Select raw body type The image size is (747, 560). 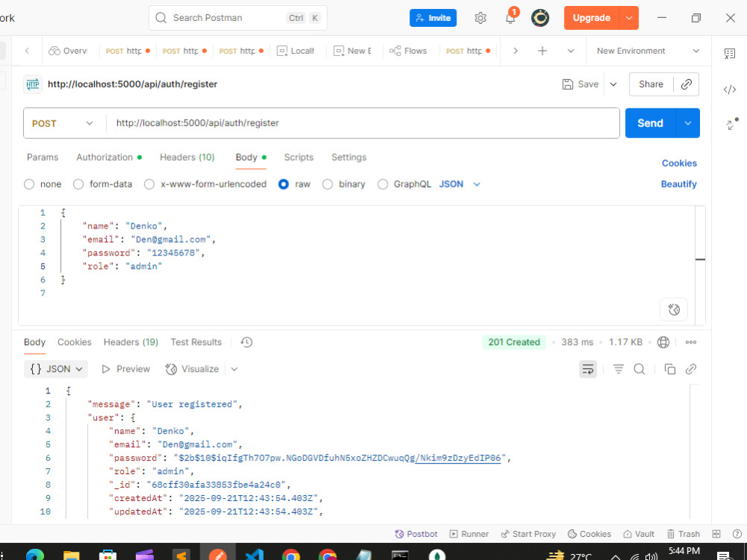(283, 184)
